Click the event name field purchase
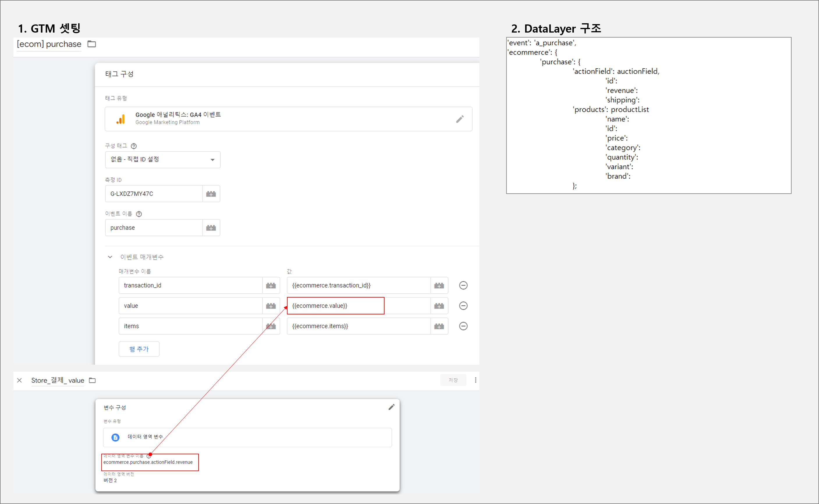819x504 pixels. click(x=154, y=228)
